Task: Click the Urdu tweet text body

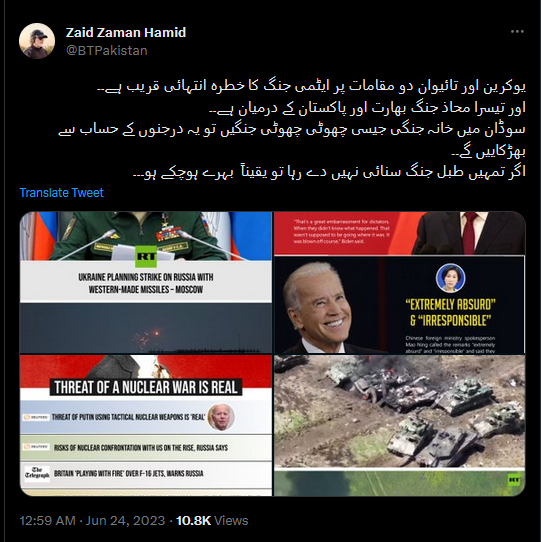Action: [x=292, y=129]
